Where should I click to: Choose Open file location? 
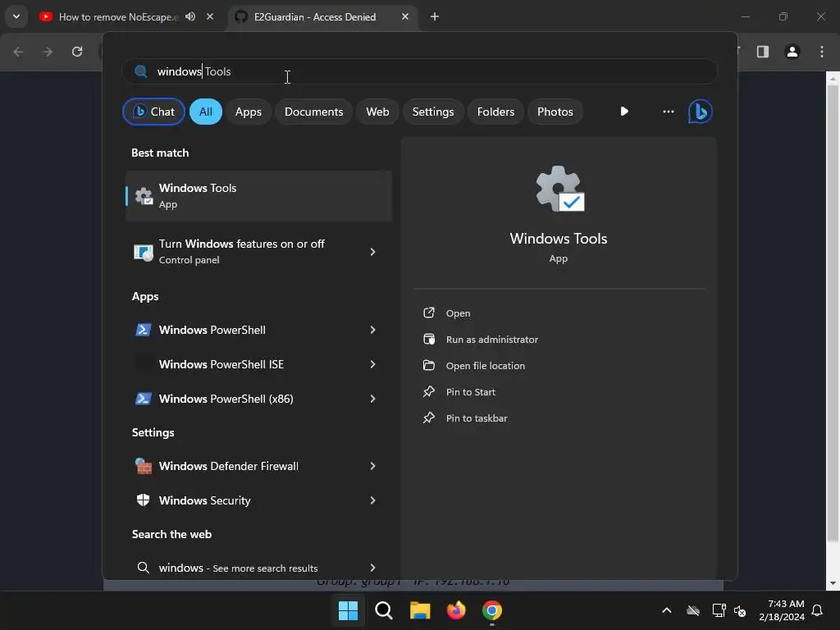pyautogui.click(x=486, y=366)
